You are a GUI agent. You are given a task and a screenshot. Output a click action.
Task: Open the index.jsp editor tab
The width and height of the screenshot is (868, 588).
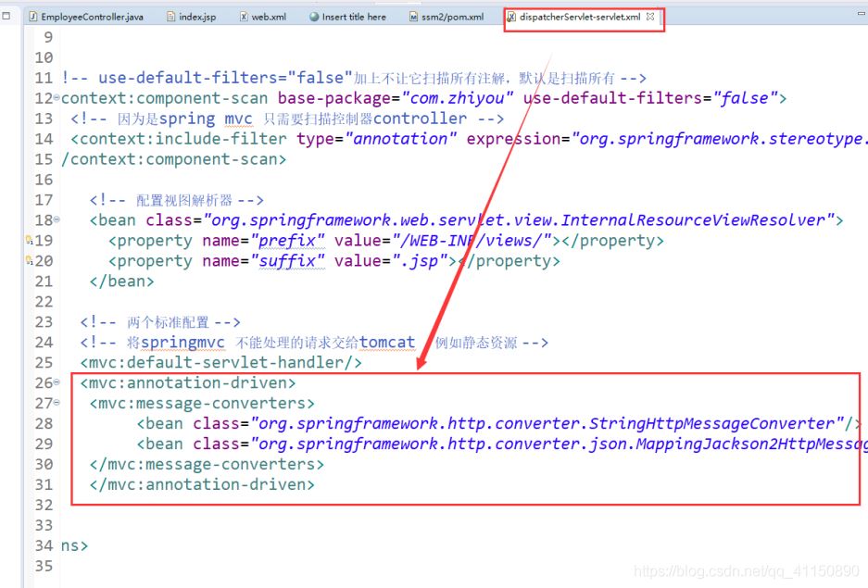tap(192, 17)
